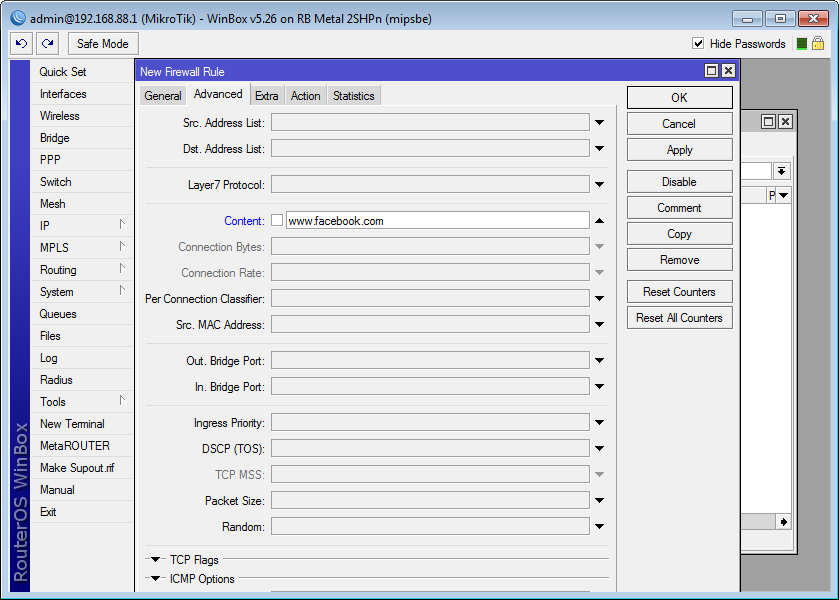Viewport: 839px width, 600px height.
Task: Open the MPLS submenu
Action: click(x=82, y=248)
